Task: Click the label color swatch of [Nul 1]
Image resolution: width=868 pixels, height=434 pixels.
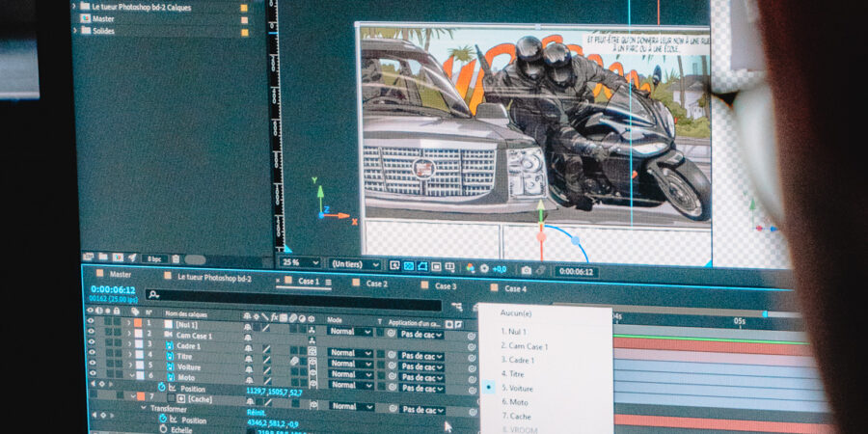Action: pyautogui.click(x=138, y=323)
